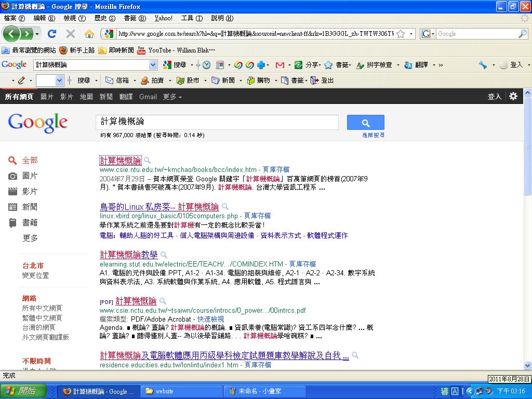Open the YouTube - William Blak bookmark
532x399 pixels.
[x=176, y=50]
